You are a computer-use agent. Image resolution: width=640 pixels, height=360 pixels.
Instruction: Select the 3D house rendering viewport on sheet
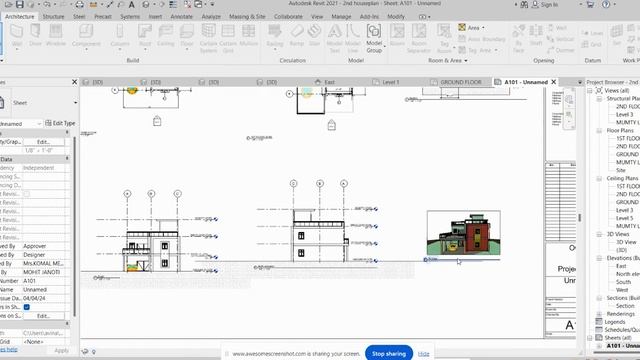464,233
